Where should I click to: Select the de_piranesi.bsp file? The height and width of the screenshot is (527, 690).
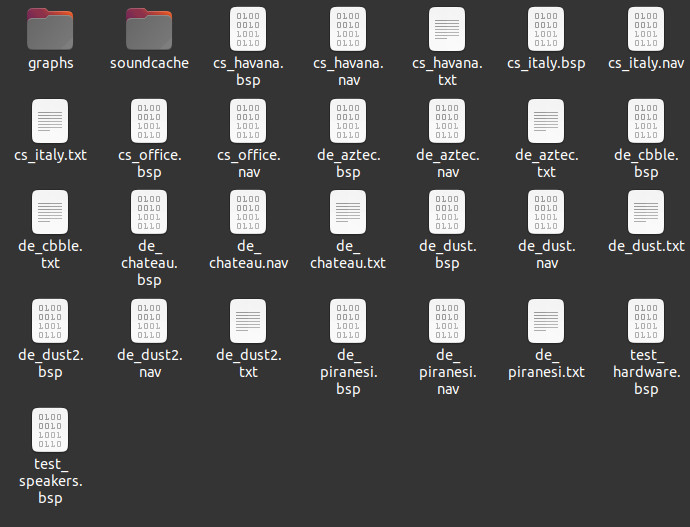(x=348, y=321)
